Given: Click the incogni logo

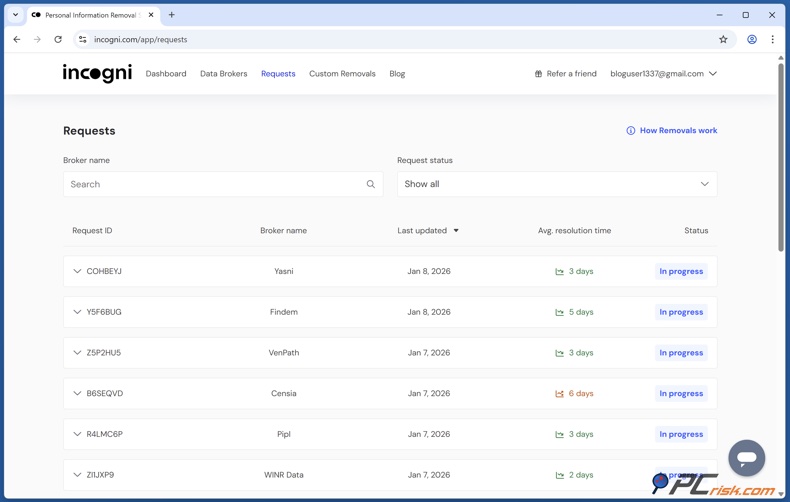Looking at the screenshot, I should (x=97, y=74).
